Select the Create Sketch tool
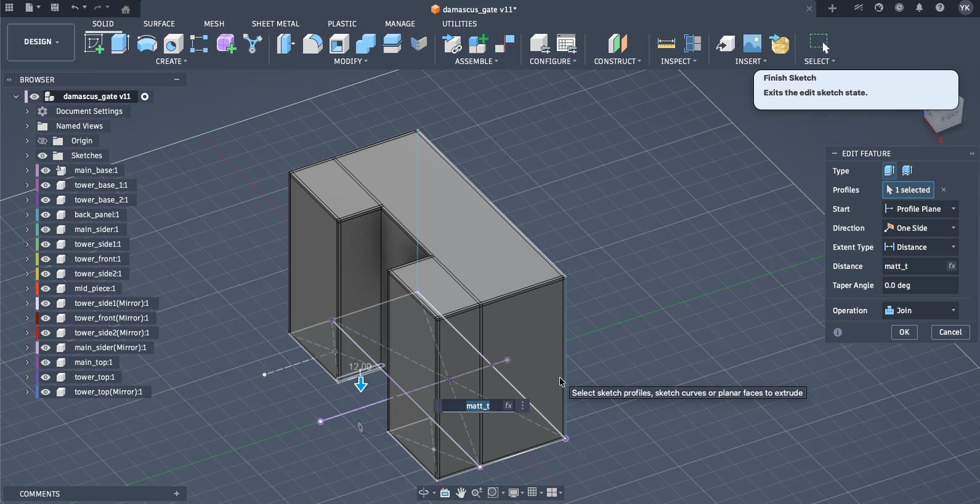This screenshot has width=980, height=504. tap(94, 44)
